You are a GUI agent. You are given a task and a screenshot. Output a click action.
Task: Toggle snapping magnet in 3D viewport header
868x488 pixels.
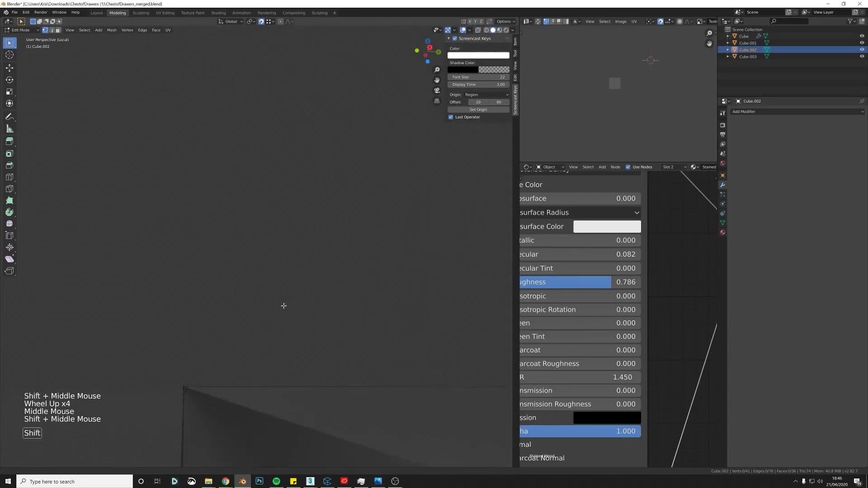click(261, 21)
